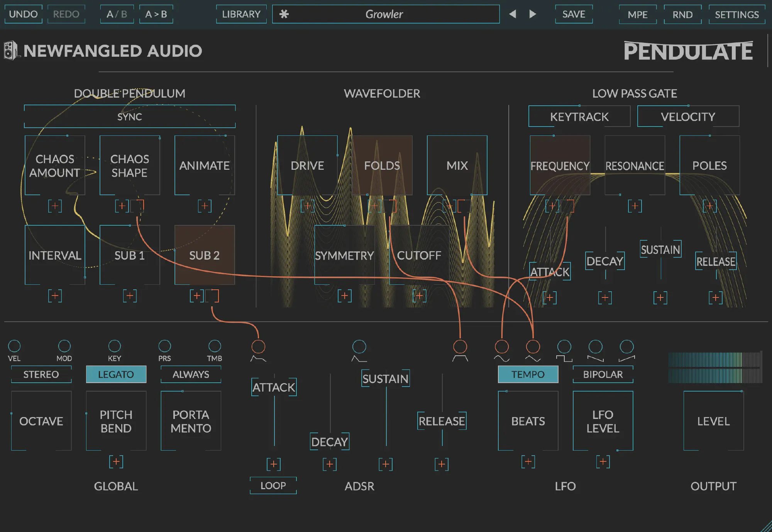772x532 pixels.
Task: Click the plus icon under PITCH BEND
Action: point(116,462)
